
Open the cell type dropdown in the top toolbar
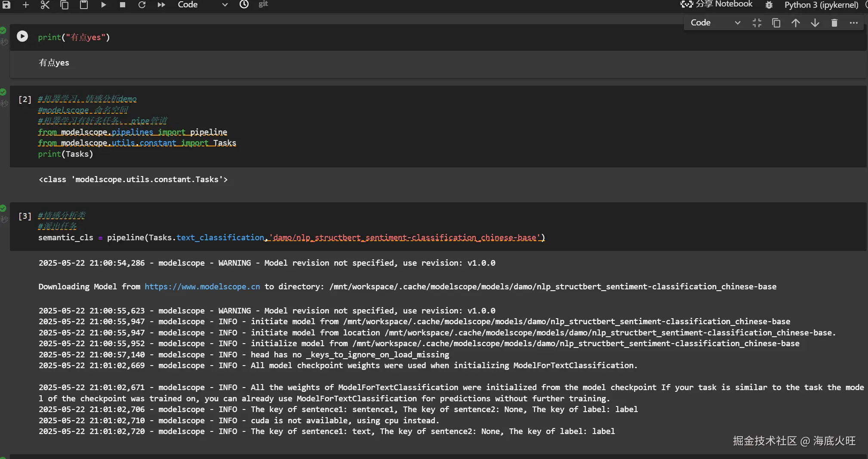click(x=202, y=5)
